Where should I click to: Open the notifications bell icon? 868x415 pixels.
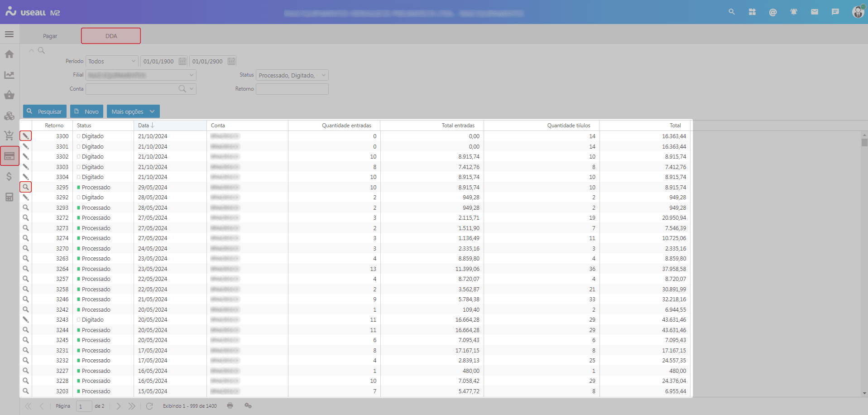[x=794, y=12]
